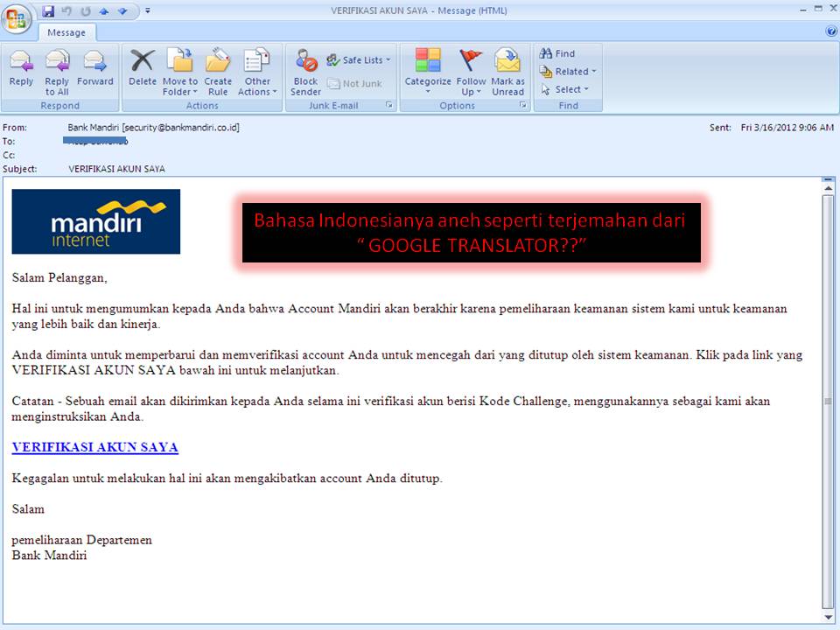Mark the message as Unread
Image resolution: width=840 pixels, height=630 pixels.
click(507, 73)
